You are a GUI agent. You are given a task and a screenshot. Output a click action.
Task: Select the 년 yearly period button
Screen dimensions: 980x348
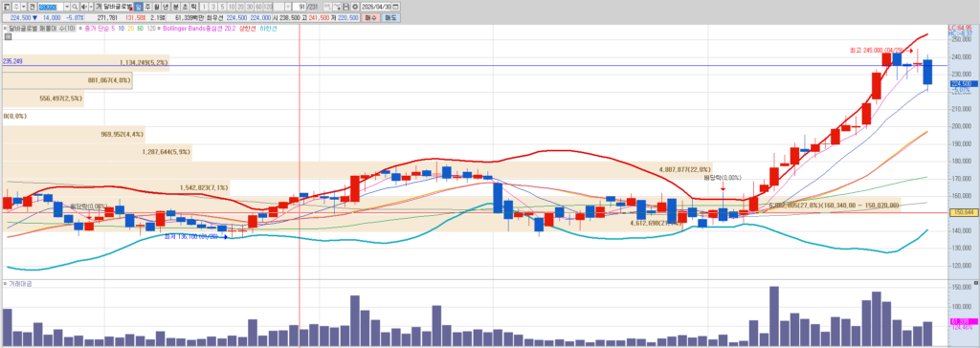click(166, 7)
